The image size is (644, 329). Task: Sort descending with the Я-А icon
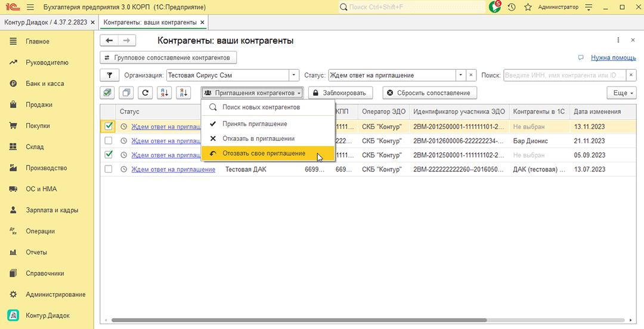pyautogui.click(x=184, y=93)
